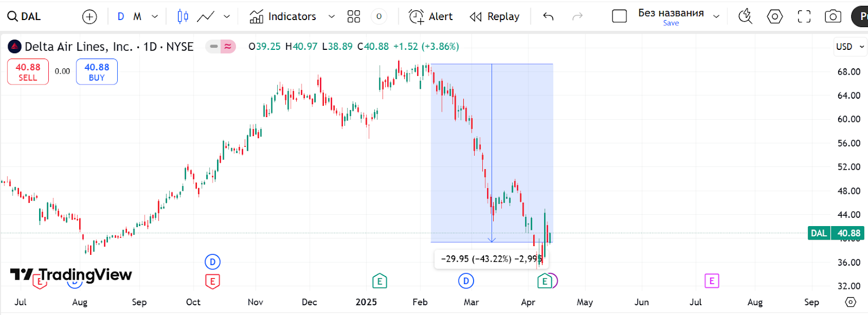Click the 40.88 SELL button

coord(28,72)
